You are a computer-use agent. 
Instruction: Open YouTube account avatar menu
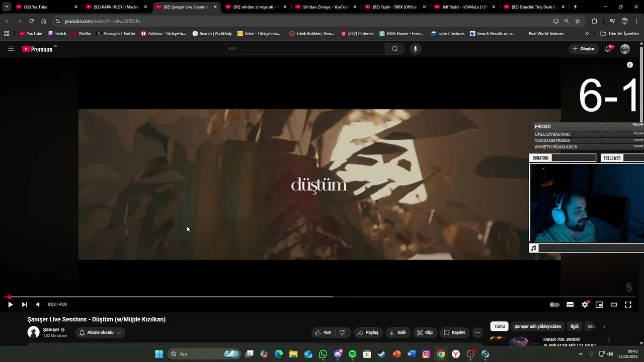[625, 49]
